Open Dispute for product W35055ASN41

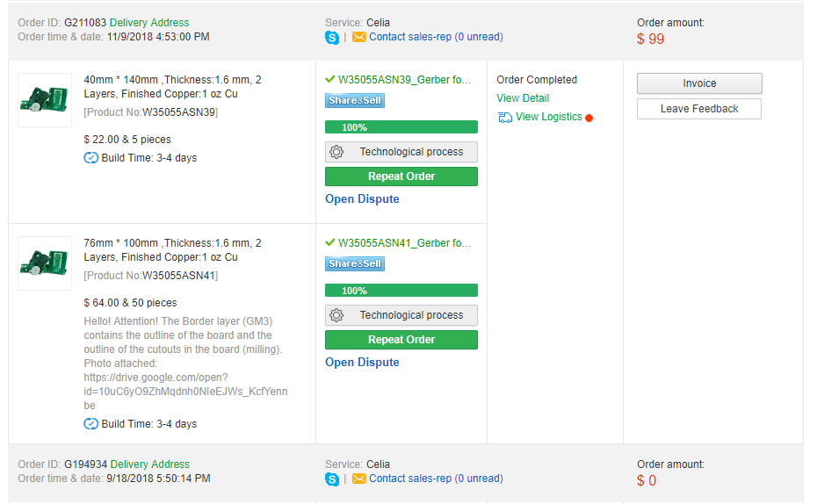coord(362,363)
